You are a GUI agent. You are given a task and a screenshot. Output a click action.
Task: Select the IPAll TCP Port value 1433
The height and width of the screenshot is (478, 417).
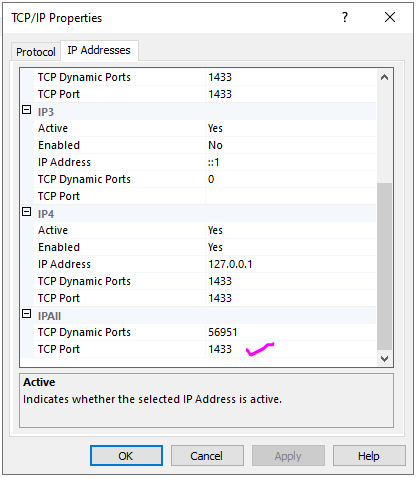[x=290, y=349]
